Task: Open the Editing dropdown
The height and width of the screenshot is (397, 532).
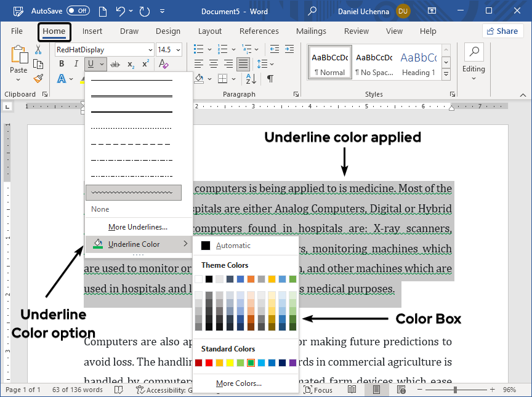Action: (474, 59)
